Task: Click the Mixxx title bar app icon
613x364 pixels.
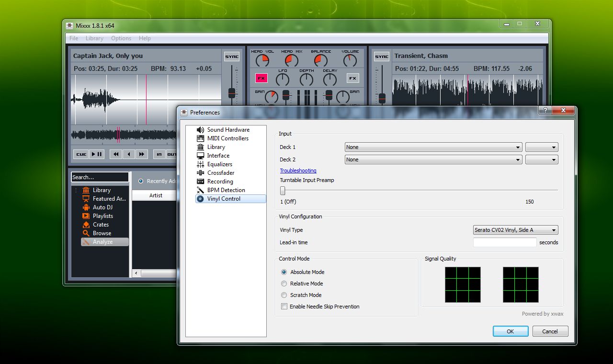Action: 69,25
